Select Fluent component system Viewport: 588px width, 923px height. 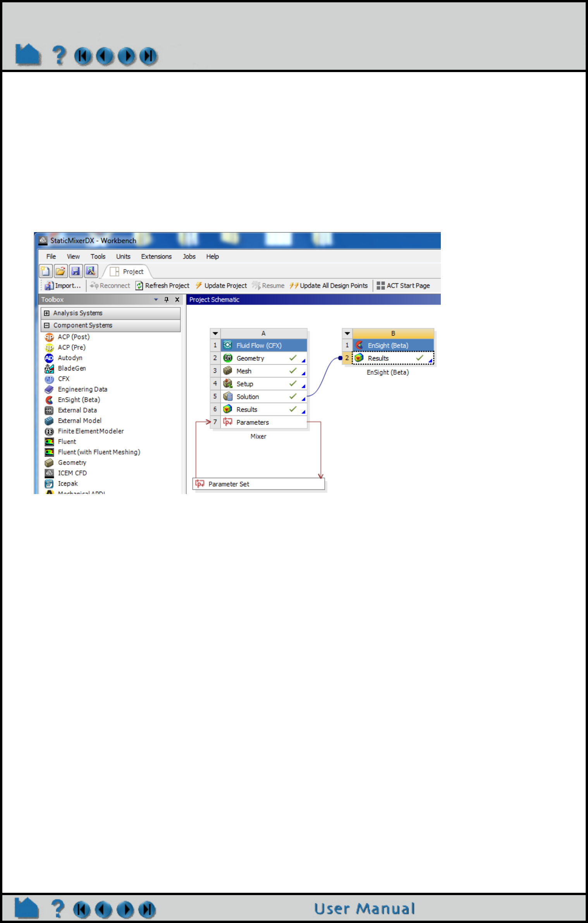pyautogui.click(x=67, y=441)
